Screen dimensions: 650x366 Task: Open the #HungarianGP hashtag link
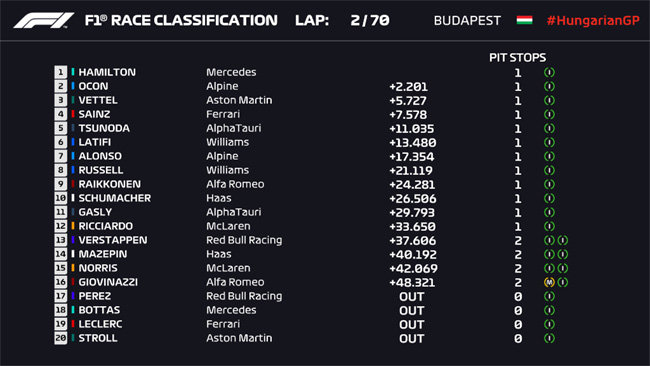click(593, 20)
